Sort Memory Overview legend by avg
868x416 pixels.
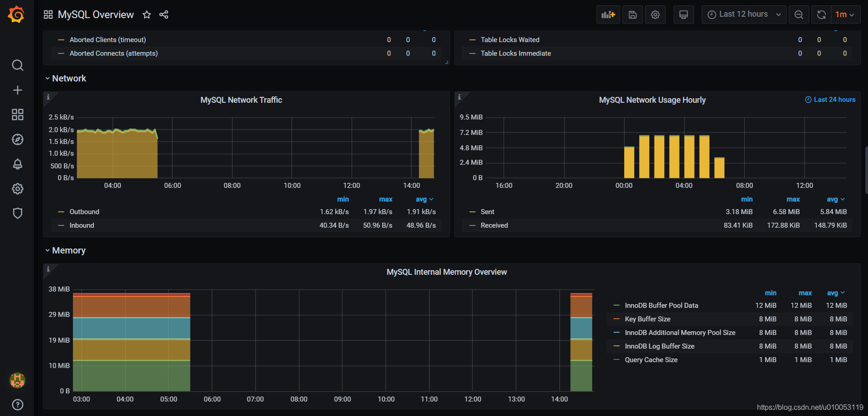point(836,293)
